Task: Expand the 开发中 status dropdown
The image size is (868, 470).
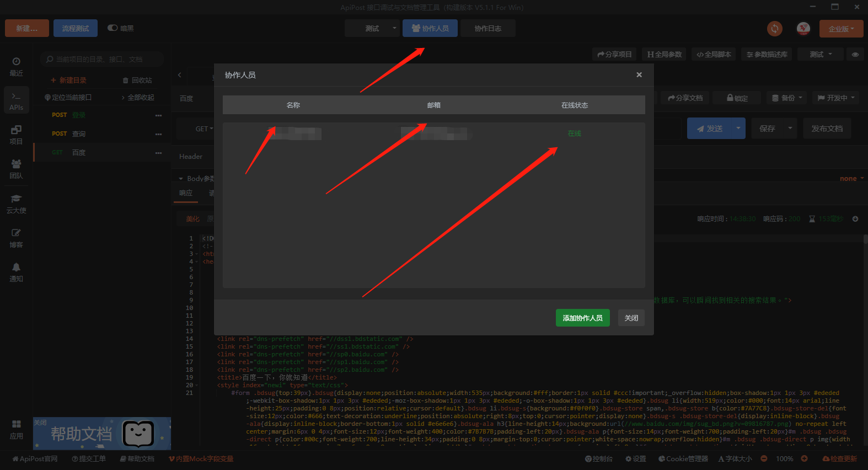Action: point(836,98)
